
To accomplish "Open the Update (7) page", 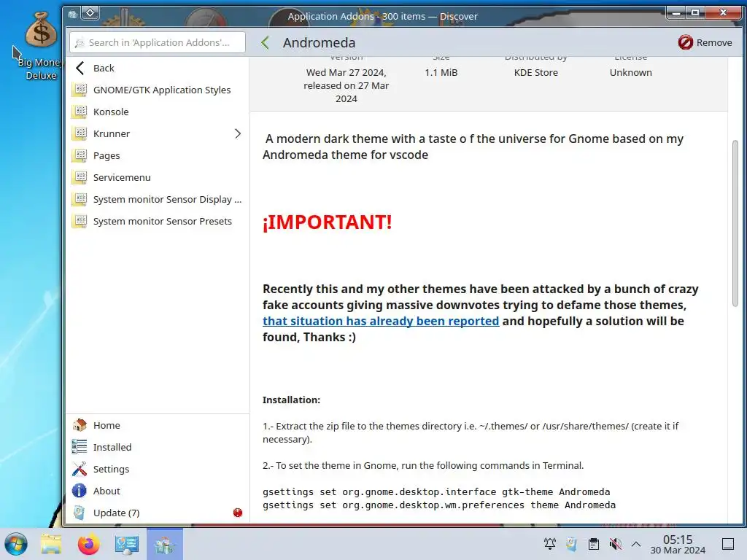I will click(x=158, y=513).
